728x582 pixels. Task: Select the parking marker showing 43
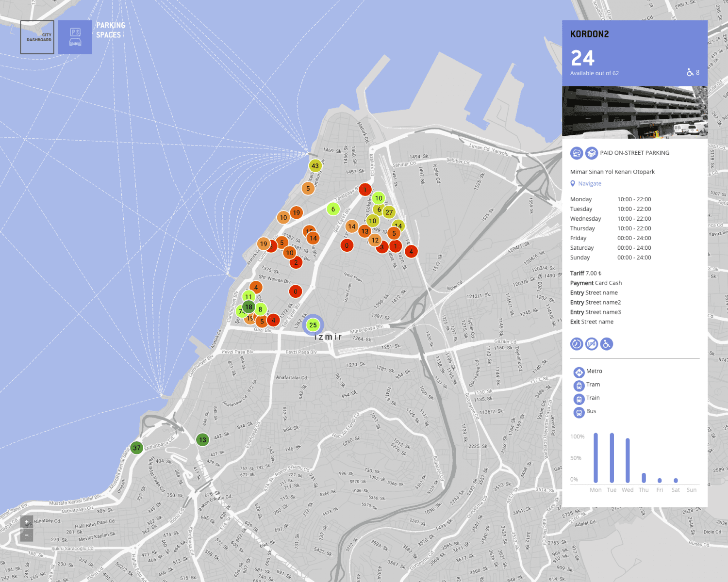315,166
